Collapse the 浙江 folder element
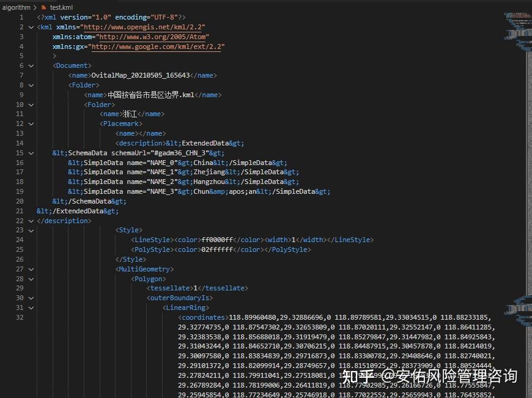 (31, 104)
